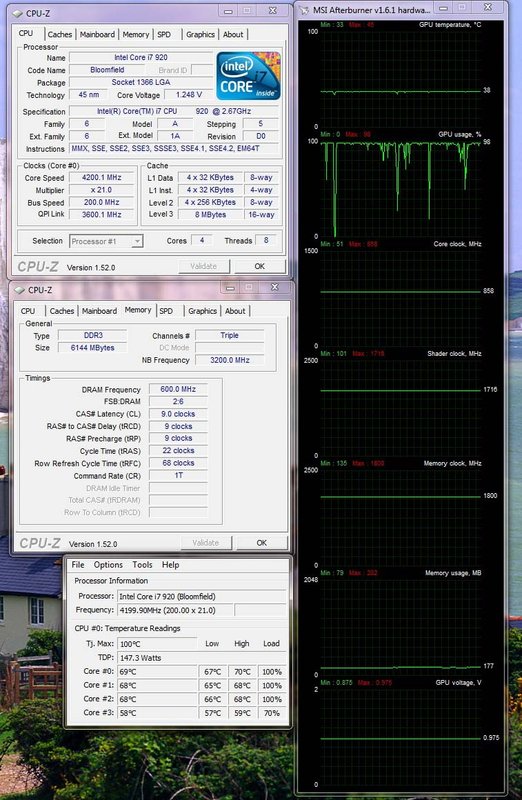The width and height of the screenshot is (522, 800).
Task: Click the GPU temperature graph in Afterburner
Action: tap(401, 79)
